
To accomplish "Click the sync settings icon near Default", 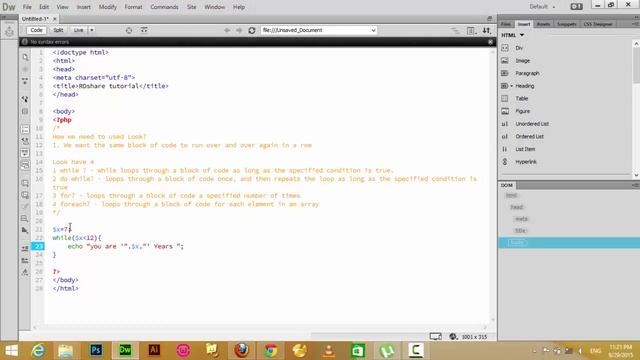I will [576, 7].
